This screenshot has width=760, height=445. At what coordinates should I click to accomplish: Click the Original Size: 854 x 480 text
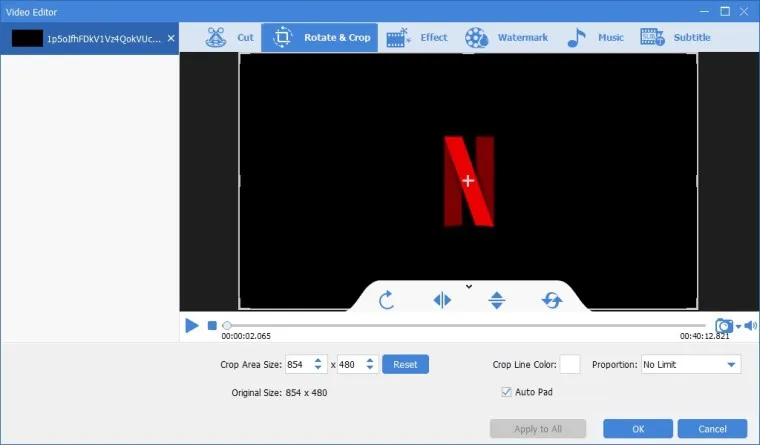click(279, 393)
